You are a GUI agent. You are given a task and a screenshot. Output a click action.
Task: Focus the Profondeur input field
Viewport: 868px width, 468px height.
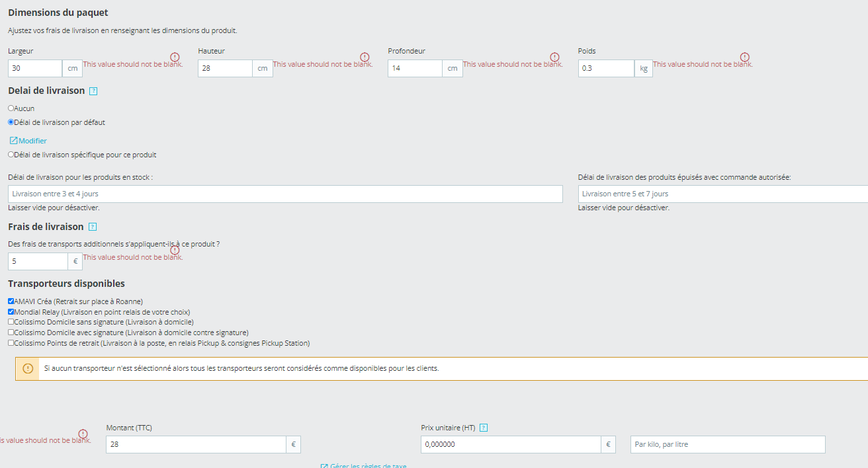coord(415,68)
